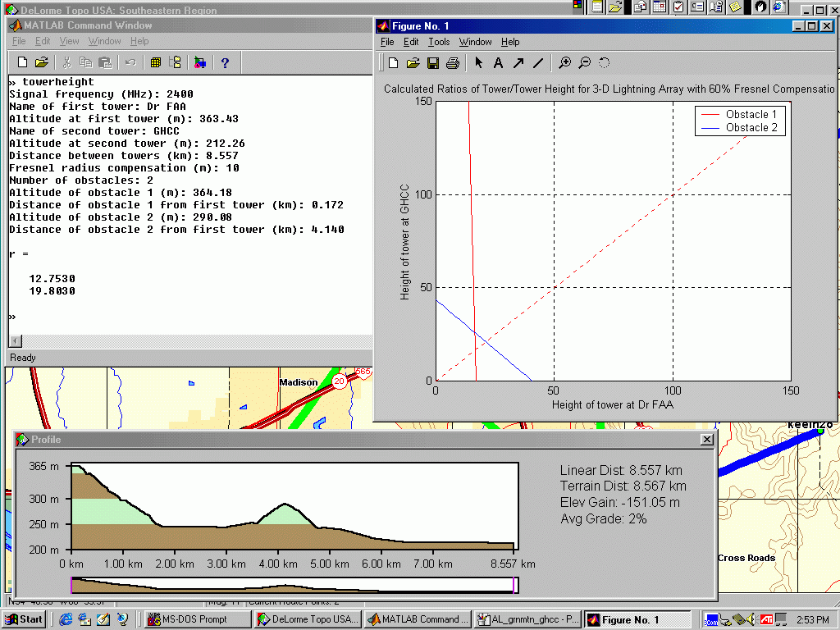Viewport: 840px width, 630px height.
Task: Launch Internet Explorer from Quick Launch
Action: 66,619
